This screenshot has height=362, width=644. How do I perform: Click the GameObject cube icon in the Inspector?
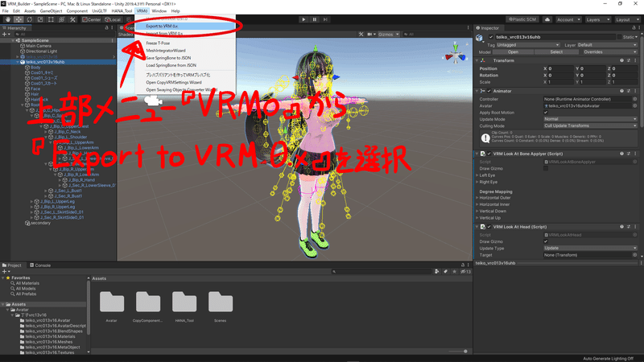[479, 38]
